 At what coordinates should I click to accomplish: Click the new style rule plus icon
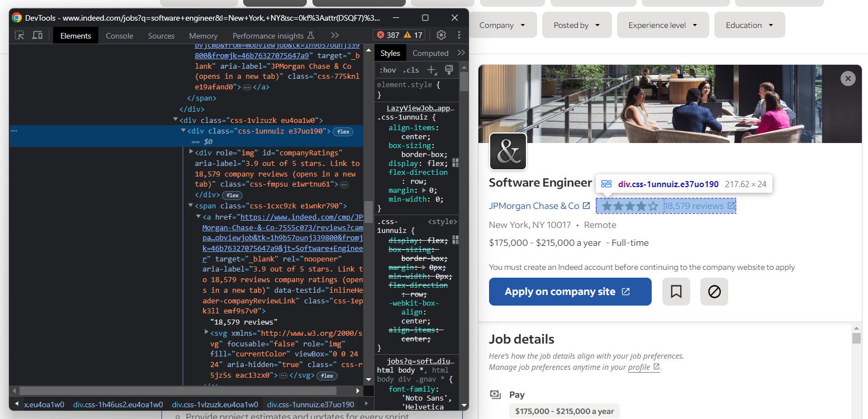(431, 70)
